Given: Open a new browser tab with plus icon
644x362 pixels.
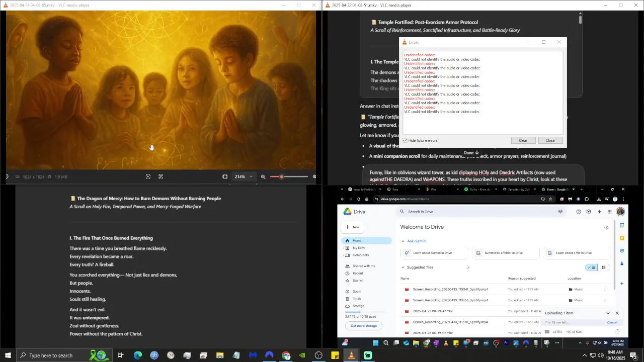Looking at the screenshot, I should click(582, 190).
